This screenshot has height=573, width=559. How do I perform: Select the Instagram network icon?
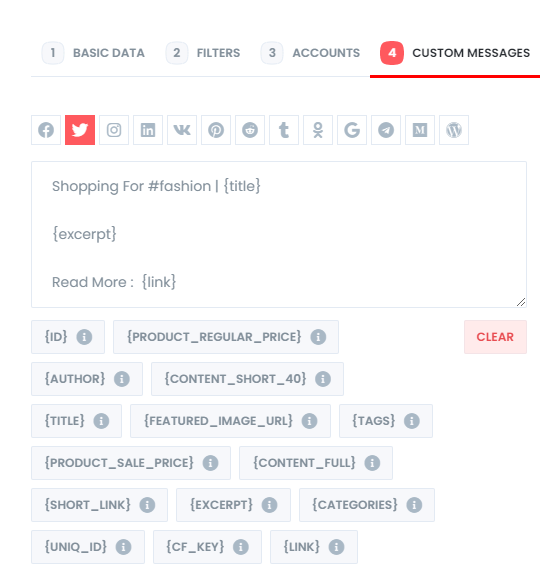[114, 130]
